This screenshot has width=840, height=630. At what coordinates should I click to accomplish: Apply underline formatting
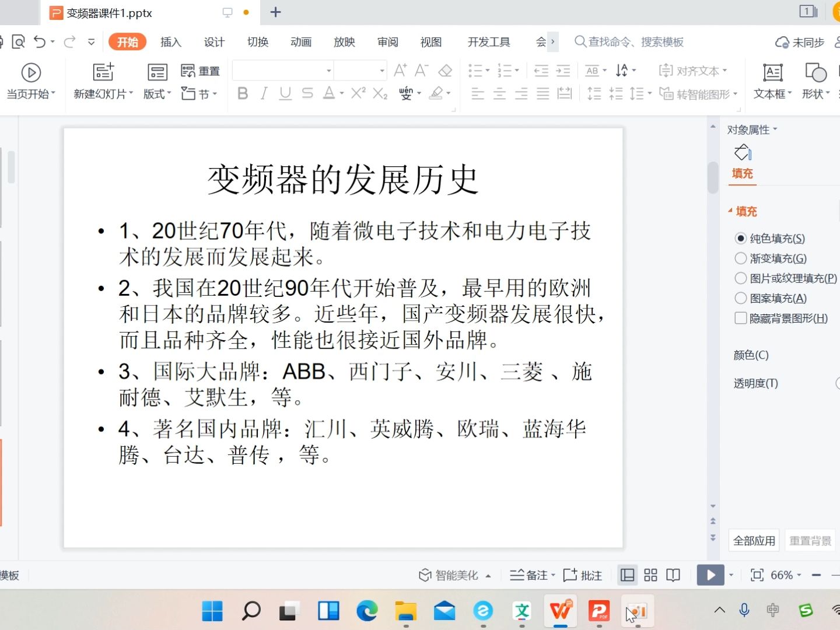[285, 93]
